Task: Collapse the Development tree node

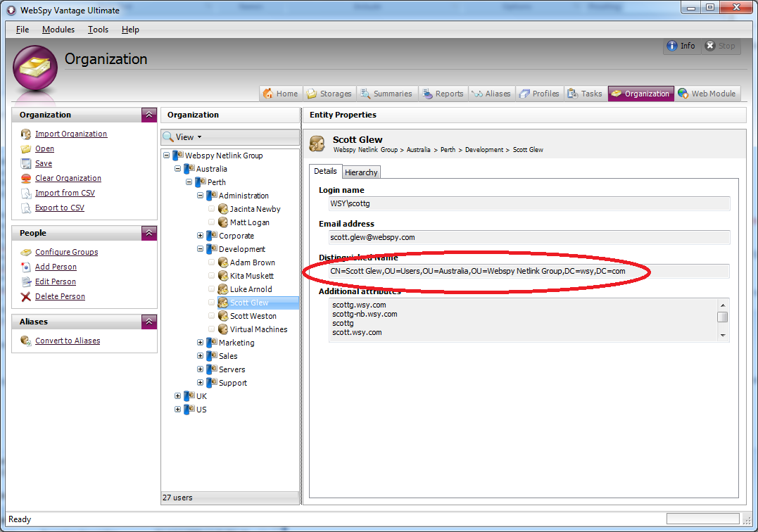Action: click(x=200, y=249)
